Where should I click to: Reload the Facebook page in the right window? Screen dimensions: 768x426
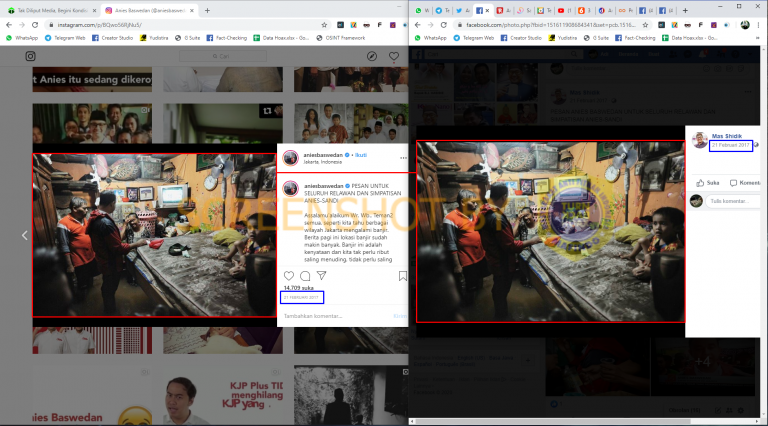point(443,24)
